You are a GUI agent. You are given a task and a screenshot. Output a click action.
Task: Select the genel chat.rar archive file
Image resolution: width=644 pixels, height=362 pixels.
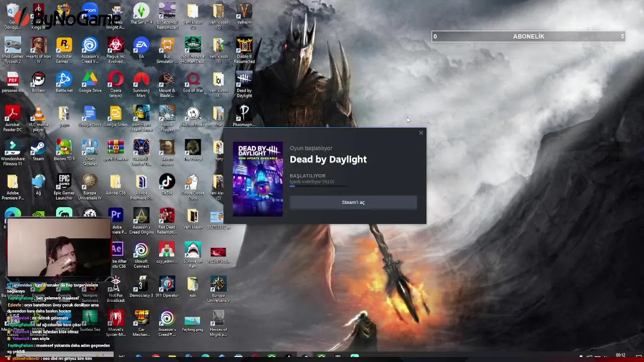[116, 151]
